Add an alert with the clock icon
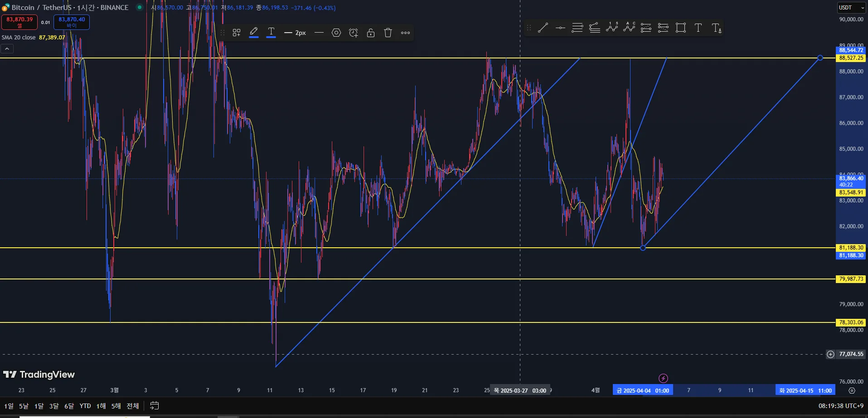 354,33
